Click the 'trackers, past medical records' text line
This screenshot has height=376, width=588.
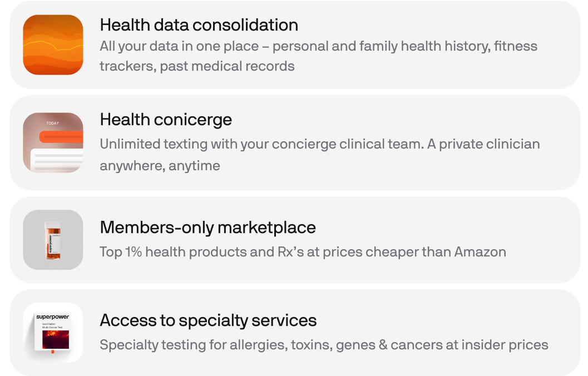tap(197, 66)
